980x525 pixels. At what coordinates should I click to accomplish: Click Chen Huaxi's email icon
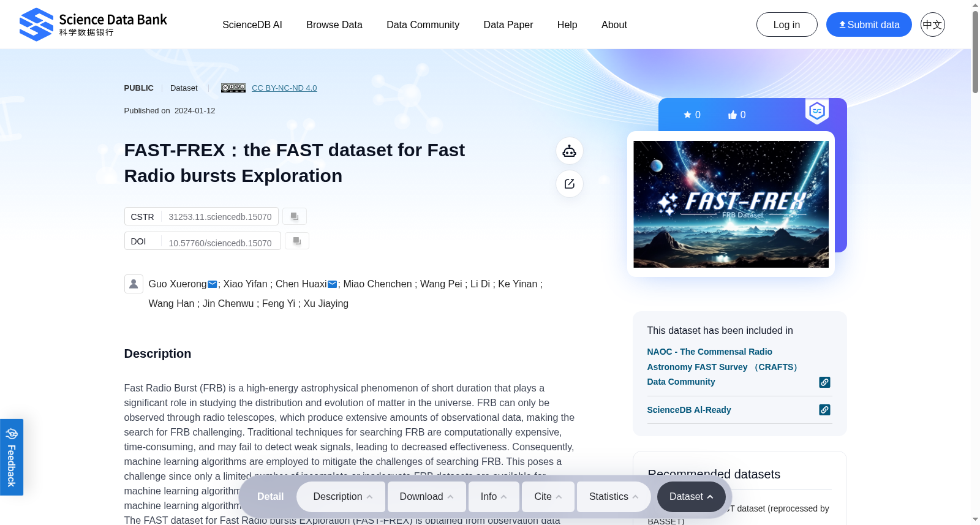coord(332,284)
